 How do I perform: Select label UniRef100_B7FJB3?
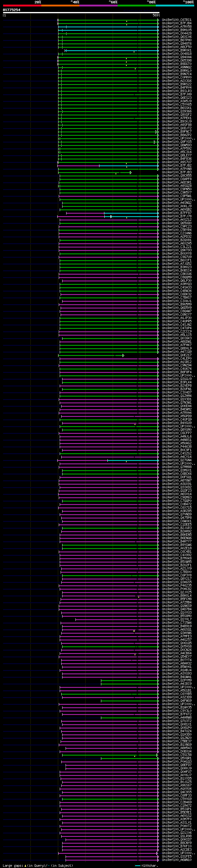point(177,172)
